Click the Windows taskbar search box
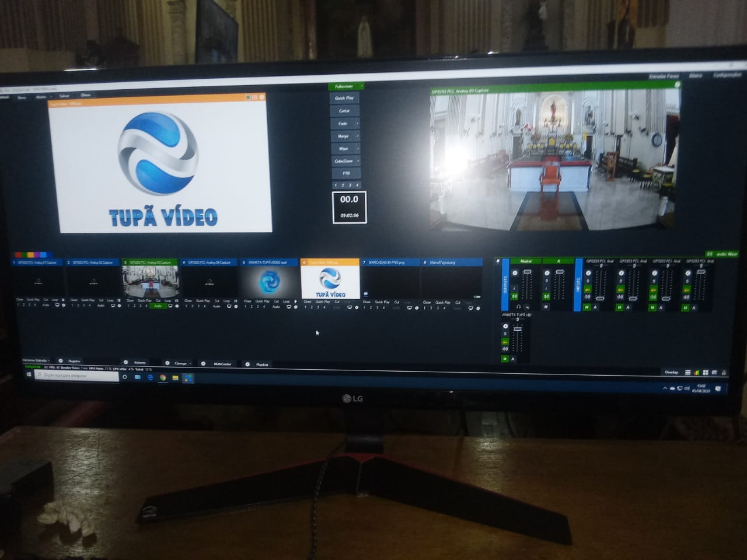This screenshot has width=747, height=560. coord(77,376)
